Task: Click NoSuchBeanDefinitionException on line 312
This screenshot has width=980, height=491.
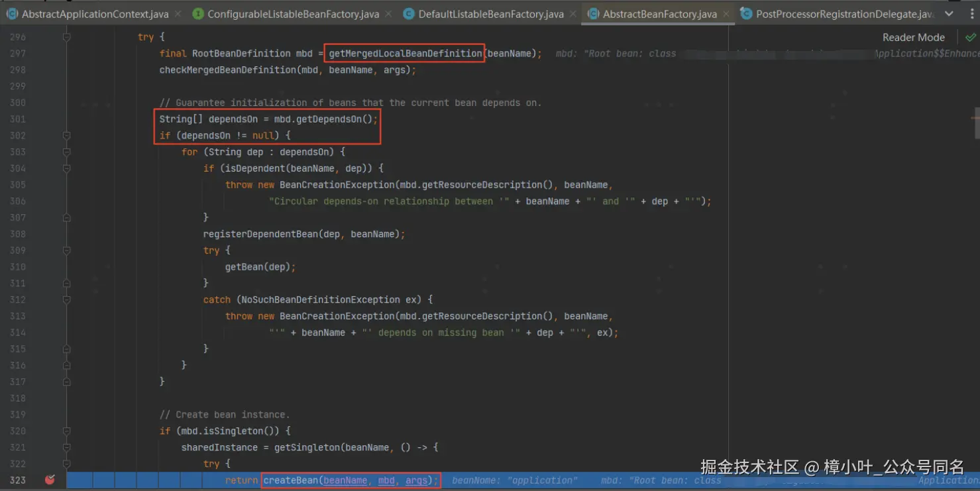Action: point(321,300)
